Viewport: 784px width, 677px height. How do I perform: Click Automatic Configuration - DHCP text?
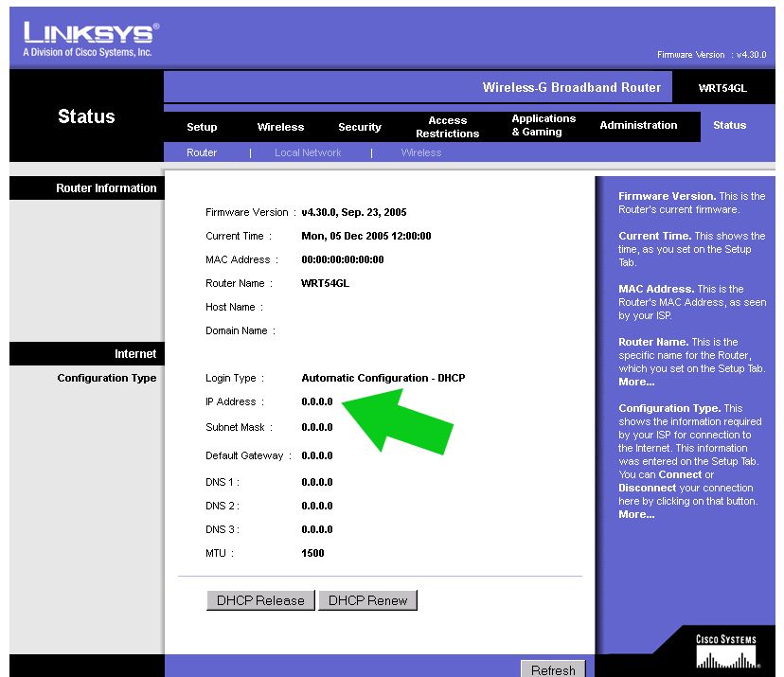coord(383,378)
